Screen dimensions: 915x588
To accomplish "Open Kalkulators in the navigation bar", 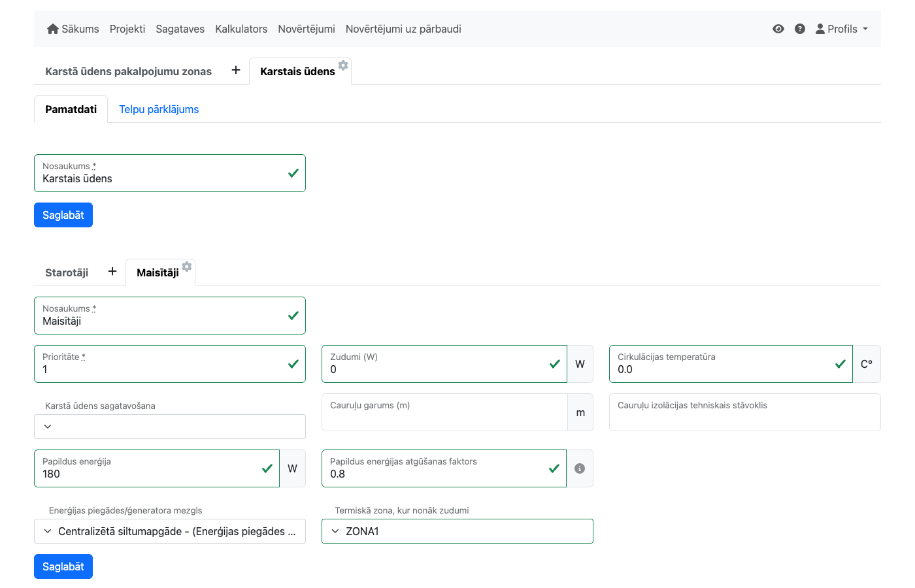I will coord(241,29).
